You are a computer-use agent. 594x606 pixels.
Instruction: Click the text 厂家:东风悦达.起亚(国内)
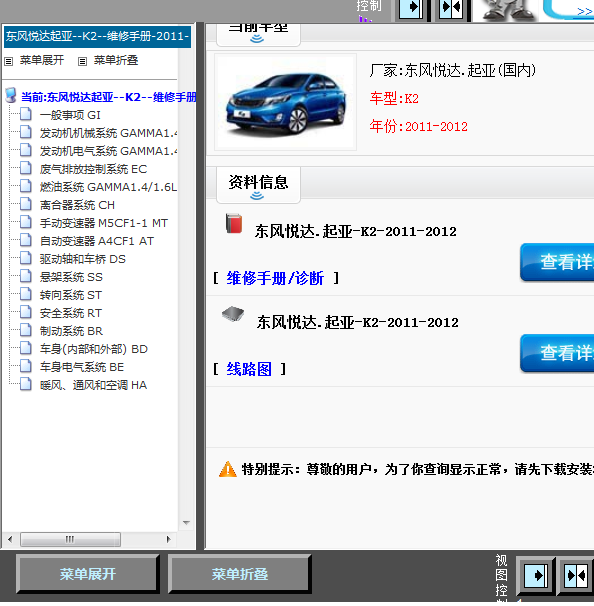click(x=453, y=70)
